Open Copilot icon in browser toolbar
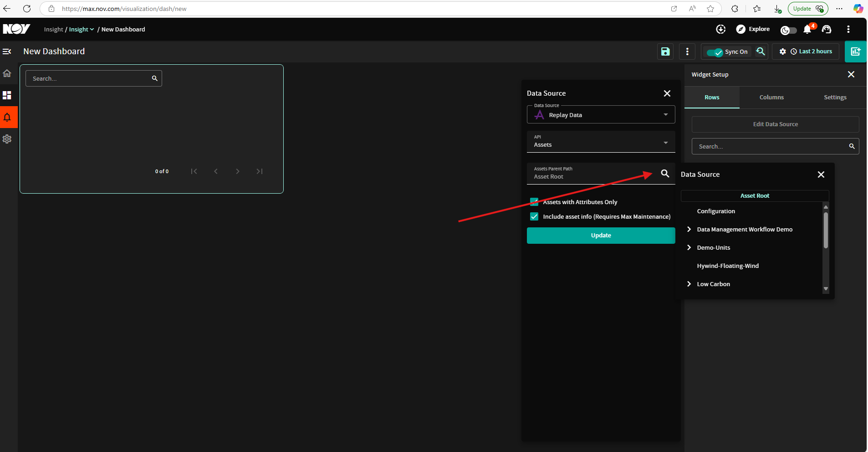Image resolution: width=868 pixels, height=452 pixels. pos(858,9)
